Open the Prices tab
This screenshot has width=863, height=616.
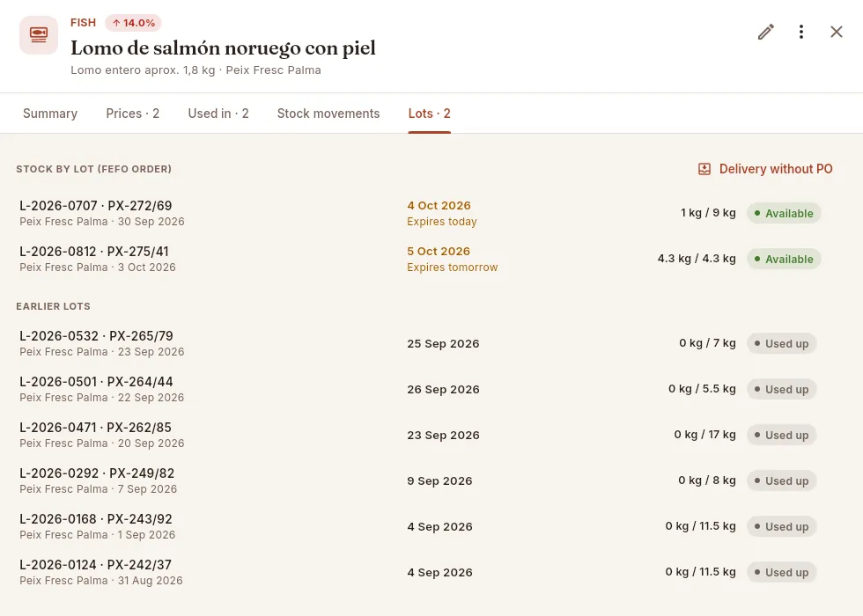click(x=133, y=114)
